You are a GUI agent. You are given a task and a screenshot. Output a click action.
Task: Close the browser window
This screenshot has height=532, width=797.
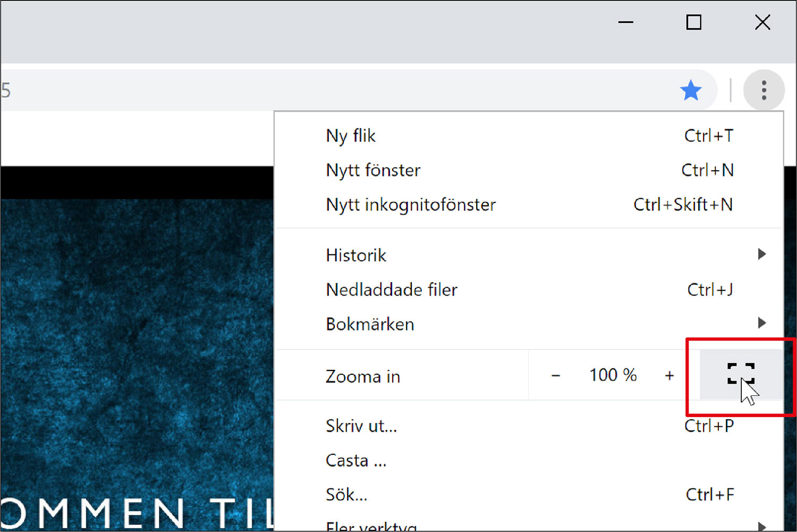[762, 22]
